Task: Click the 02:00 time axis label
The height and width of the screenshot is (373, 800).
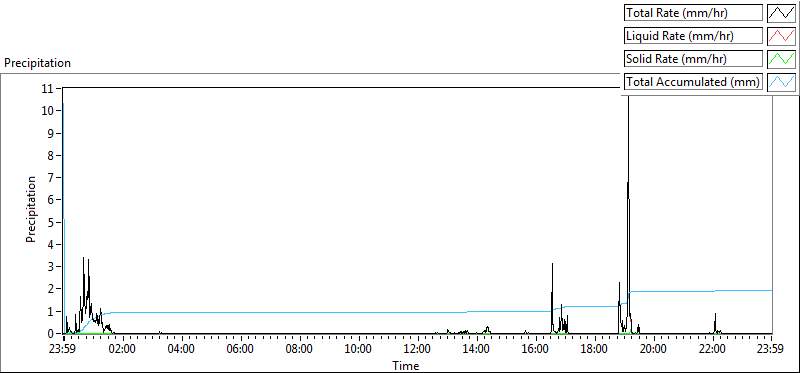Action: tap(123, 350)
